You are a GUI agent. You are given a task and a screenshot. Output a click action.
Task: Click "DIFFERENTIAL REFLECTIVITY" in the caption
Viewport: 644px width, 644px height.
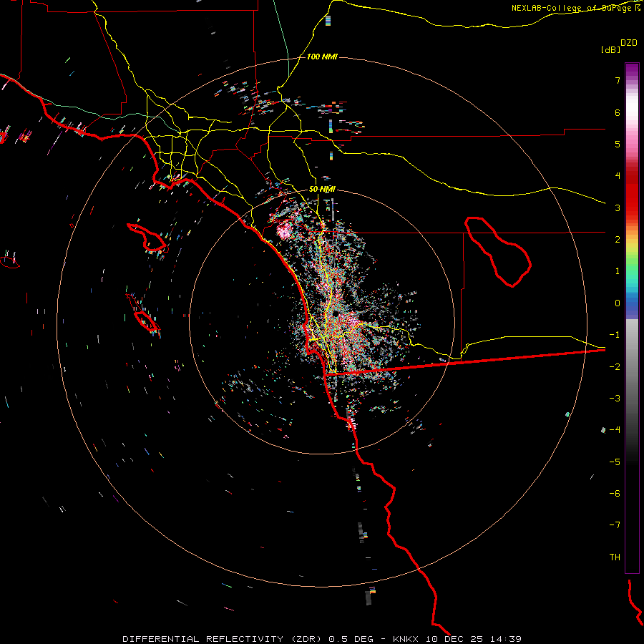pos(203,639)
